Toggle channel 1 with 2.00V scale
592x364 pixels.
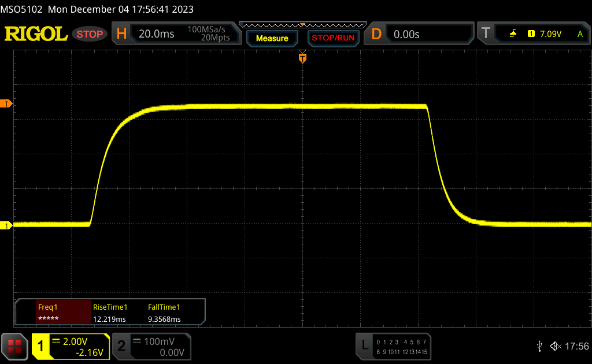pos(71,346)
